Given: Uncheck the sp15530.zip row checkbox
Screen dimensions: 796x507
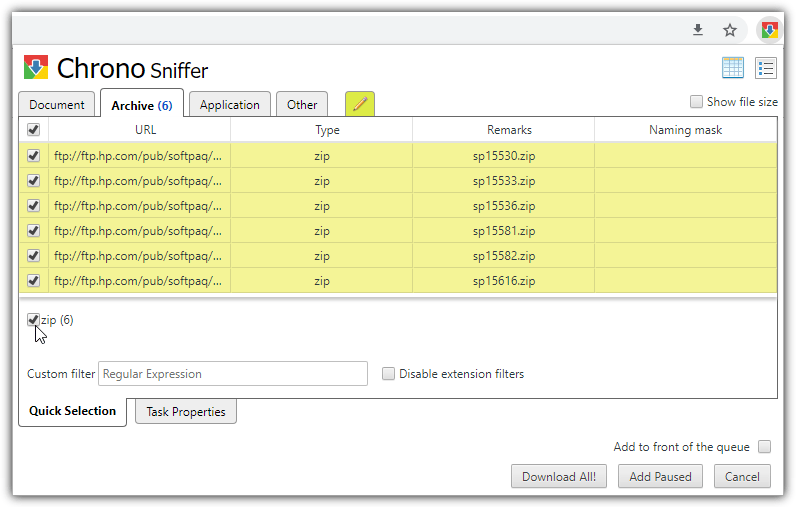Looking at the screenshot, I should point(34,155).
